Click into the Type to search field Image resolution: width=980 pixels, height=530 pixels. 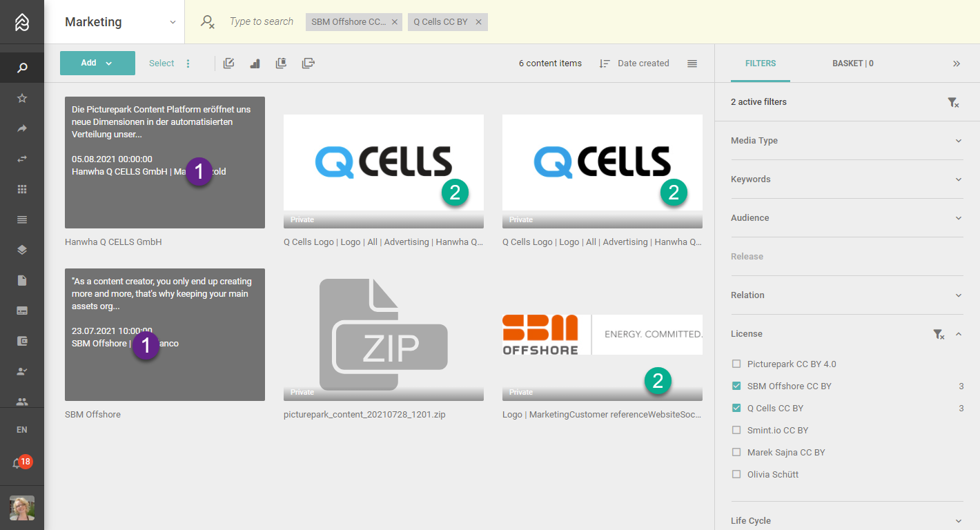[x=262, y=22]
